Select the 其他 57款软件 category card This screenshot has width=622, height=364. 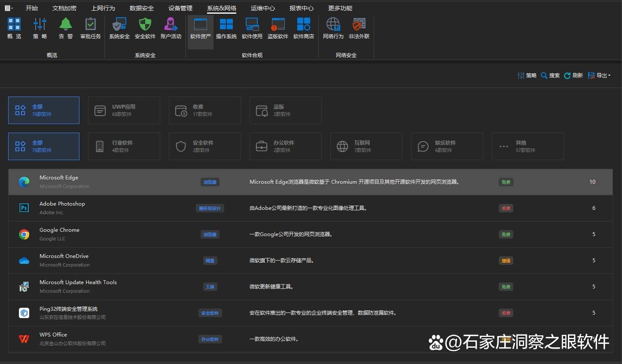528,146
